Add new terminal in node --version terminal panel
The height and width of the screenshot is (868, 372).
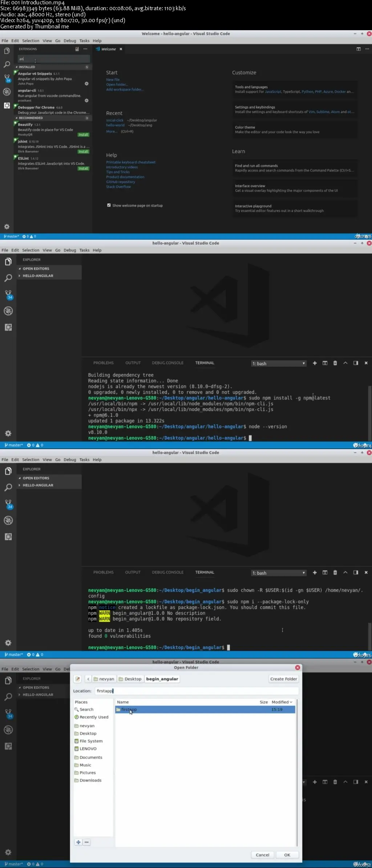[315, 363]
